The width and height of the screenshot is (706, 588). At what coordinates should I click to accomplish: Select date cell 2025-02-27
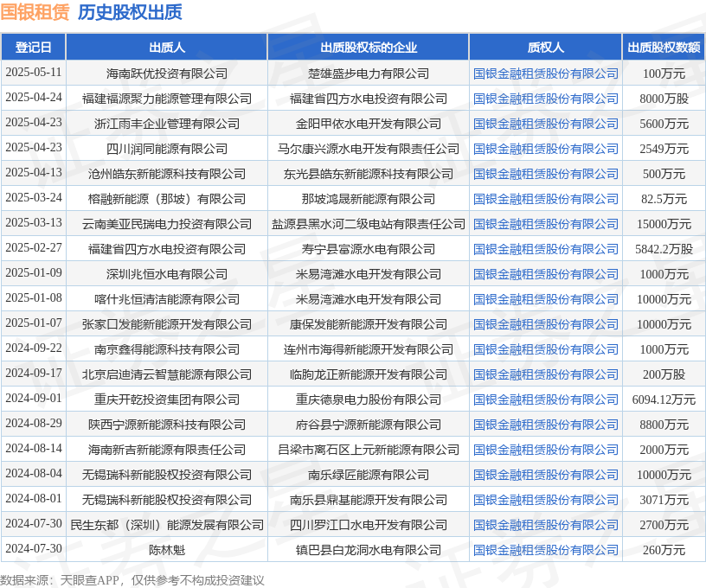click(x=34, y=248)
